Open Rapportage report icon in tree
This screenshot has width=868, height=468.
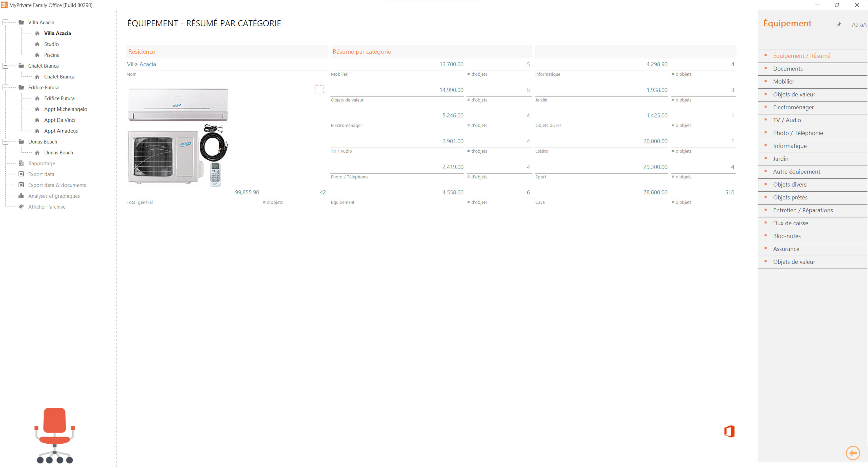[21, 163]
